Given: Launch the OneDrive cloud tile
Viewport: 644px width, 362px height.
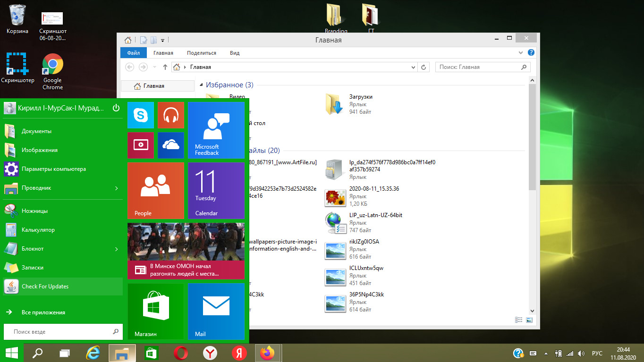Looking at the screenshot, I should click(x=170, y=145).
